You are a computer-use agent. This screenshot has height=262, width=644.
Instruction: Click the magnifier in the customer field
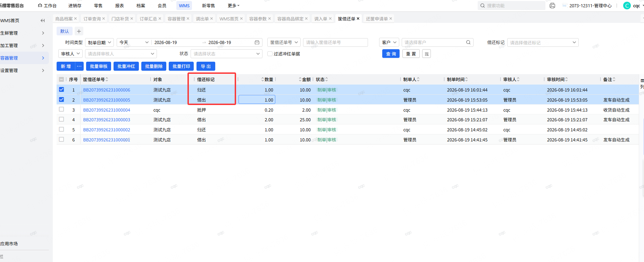tap(468, 42)
